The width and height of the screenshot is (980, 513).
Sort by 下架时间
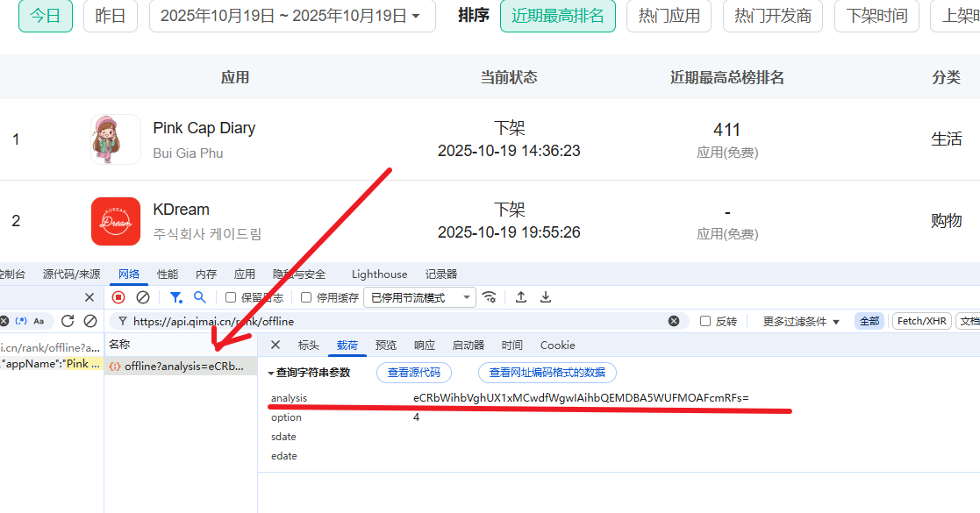876,16
